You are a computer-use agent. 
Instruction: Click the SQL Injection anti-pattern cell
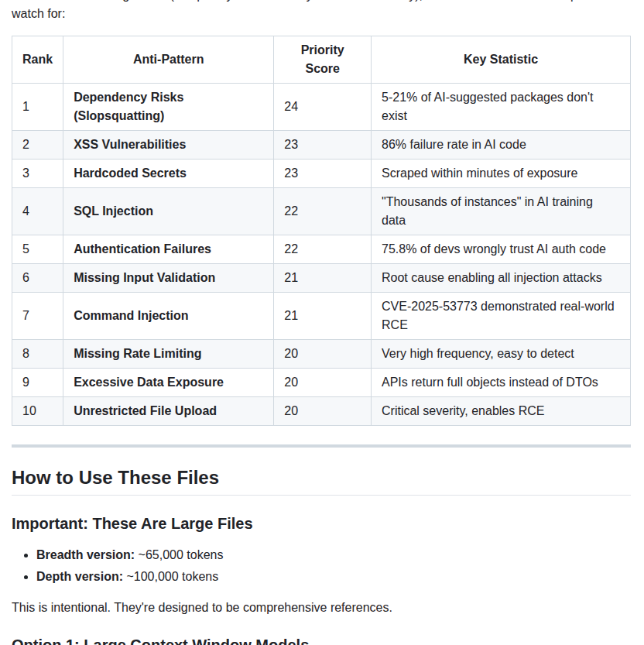[113, 211]
